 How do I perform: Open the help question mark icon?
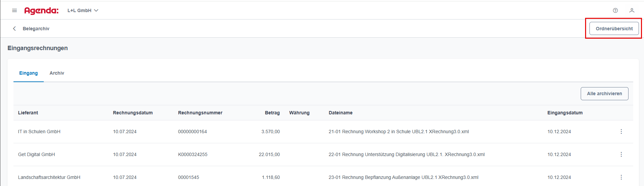(615, 10)
